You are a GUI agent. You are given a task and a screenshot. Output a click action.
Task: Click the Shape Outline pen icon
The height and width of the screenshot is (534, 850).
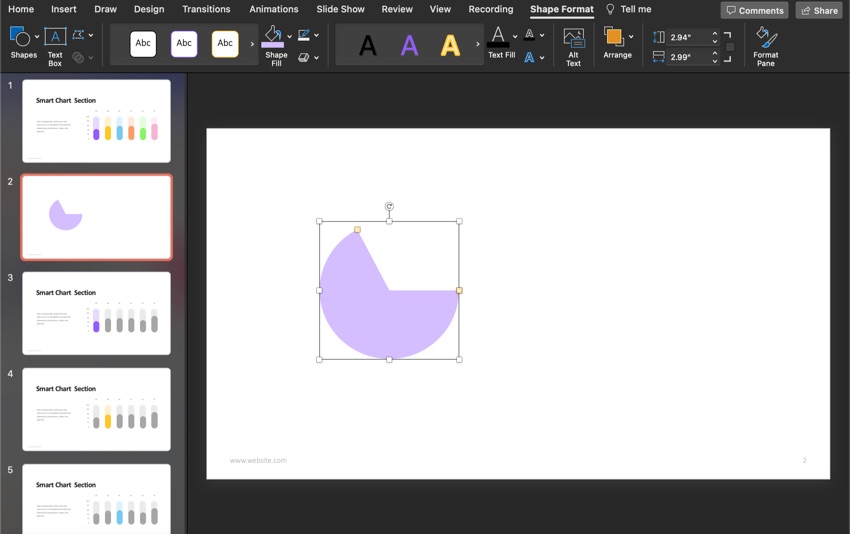304,36
